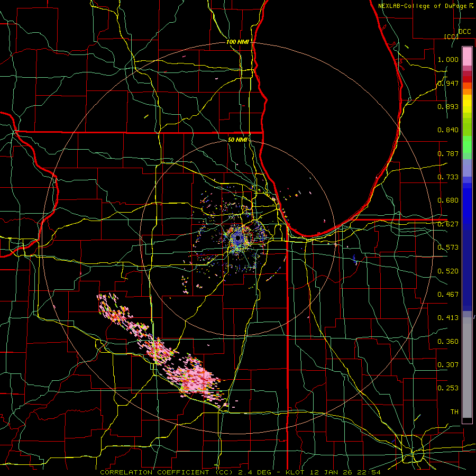476x476 pixels.
Task: Click the 0.413 scale value
Action: (448, 318)
